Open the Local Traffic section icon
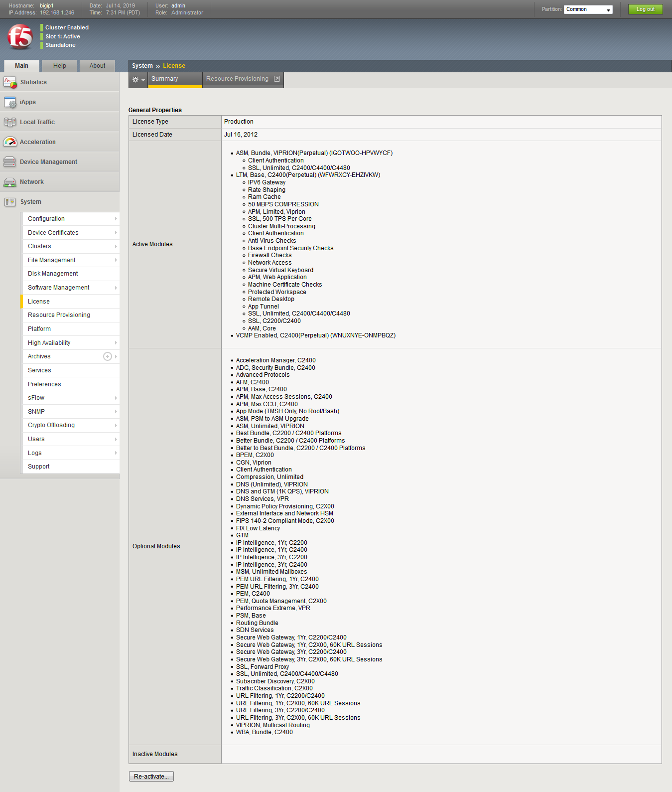 click(x=10, y=122)
